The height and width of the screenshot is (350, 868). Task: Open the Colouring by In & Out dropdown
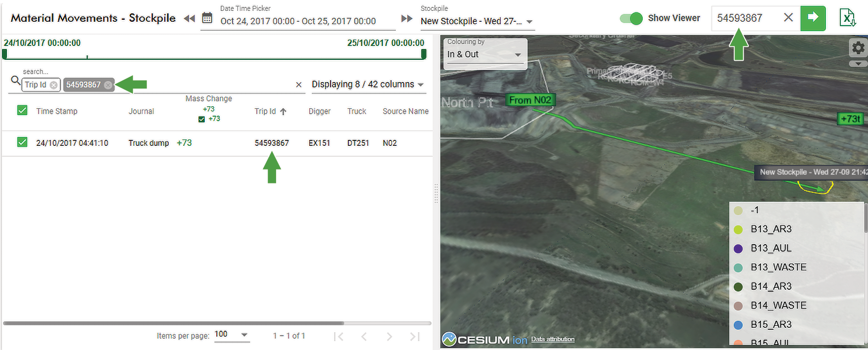coord(485,54)
